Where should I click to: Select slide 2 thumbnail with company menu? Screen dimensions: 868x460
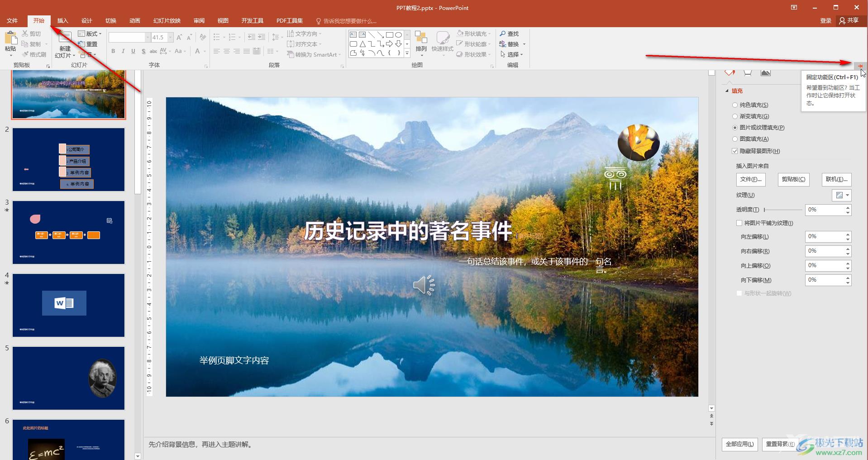click(x=68, y=159)
